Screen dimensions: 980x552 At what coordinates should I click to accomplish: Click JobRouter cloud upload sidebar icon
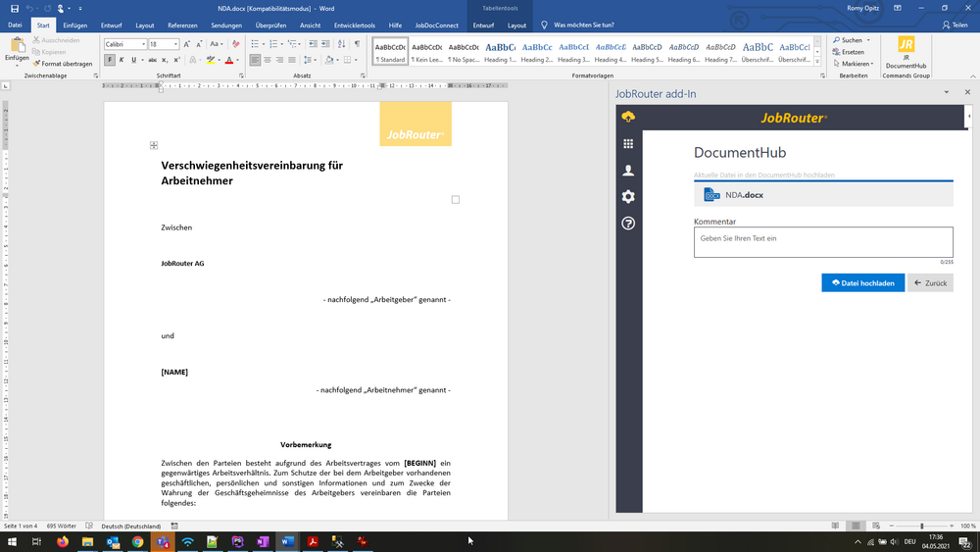[628, 117]
